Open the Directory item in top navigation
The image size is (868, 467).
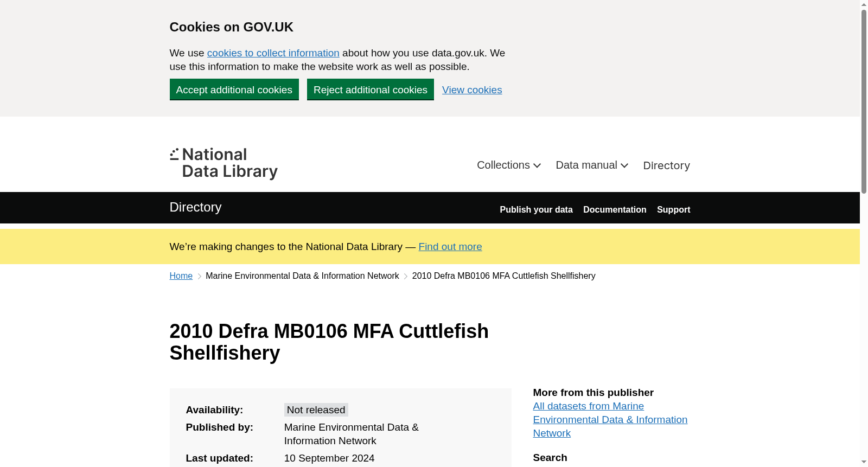pos(666,165)
